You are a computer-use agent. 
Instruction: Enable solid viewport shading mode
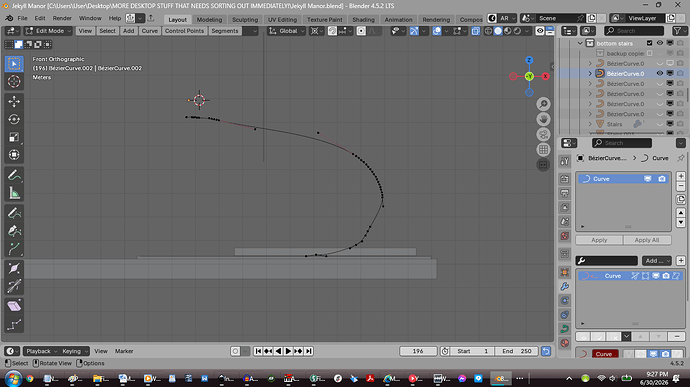pyautogui.click(x=498, y=31)
